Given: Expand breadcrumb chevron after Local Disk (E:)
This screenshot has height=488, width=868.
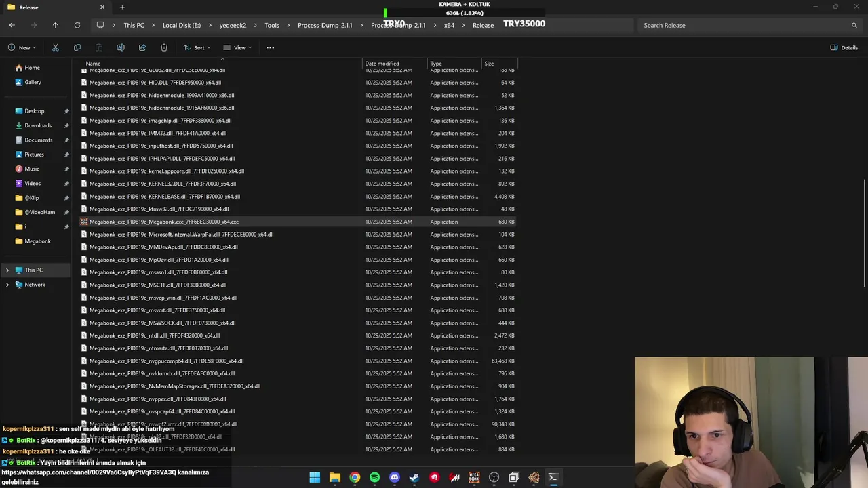Looking at the screenshot, I should coord(210,25).
